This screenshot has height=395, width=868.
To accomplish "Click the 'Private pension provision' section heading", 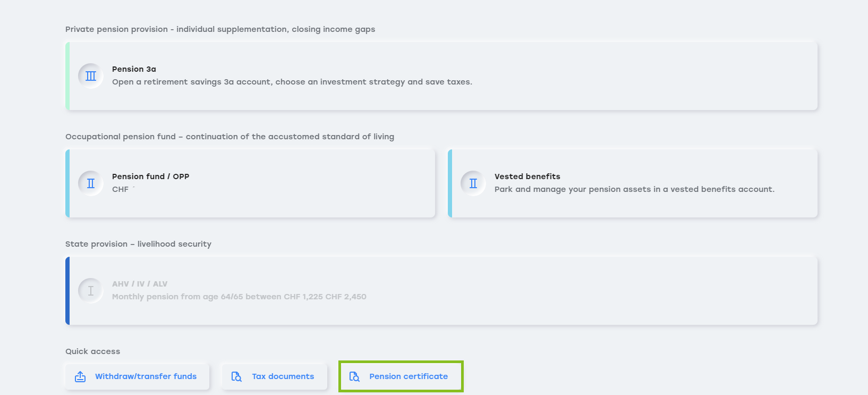I will [x=220, y=29].
